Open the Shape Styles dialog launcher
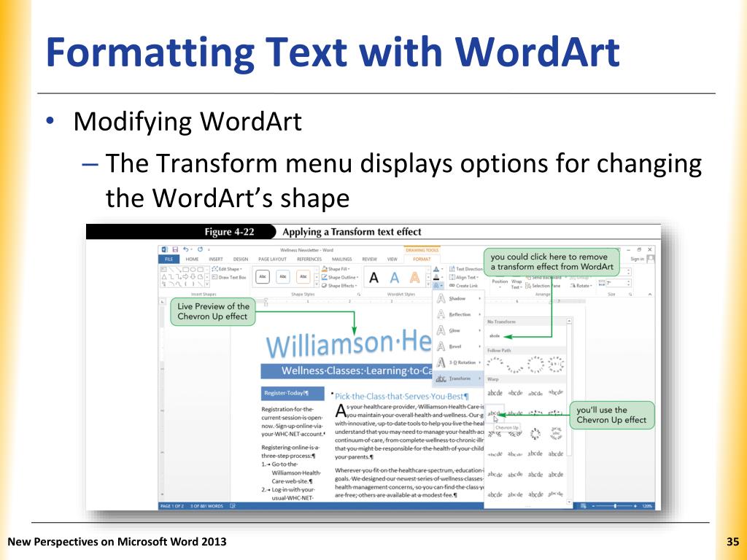This screenshot has width=747, height=560. coord(359,295)
